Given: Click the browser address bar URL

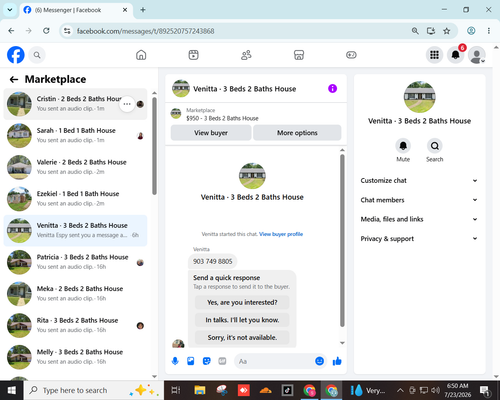Looking at the screenshot, I should (x=145, y=31).
